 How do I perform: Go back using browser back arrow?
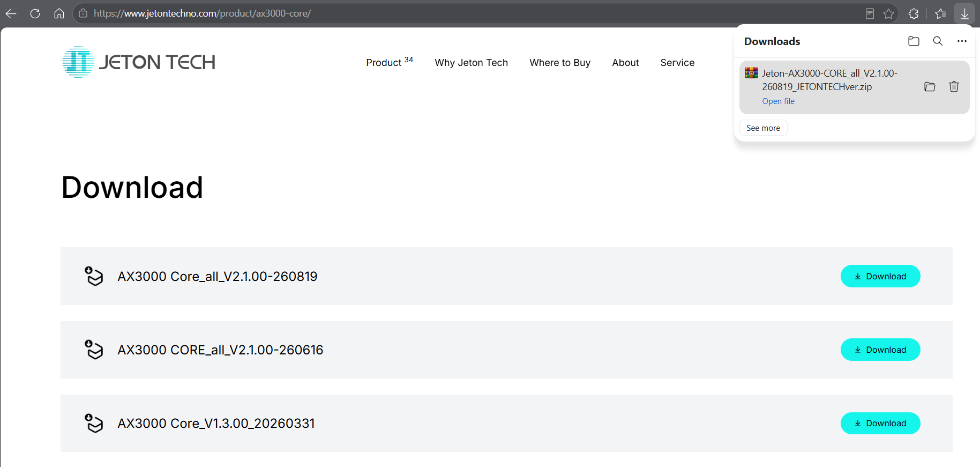11,13
